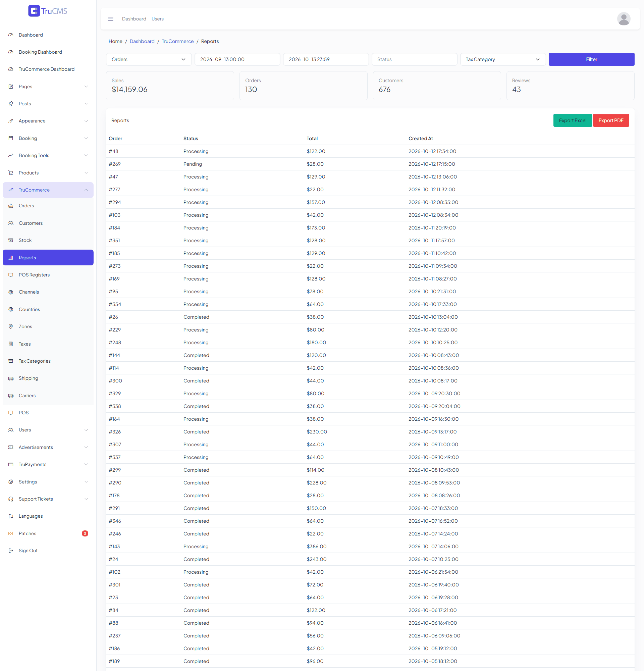The width and height of the screenshot is (644, 671).
Task: Click the start date field 2026-09-13 00:00
Action: 237,59
